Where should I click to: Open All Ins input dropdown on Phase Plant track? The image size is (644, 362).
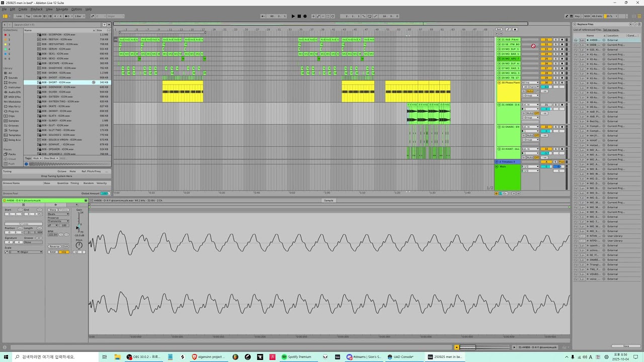point(530,82)
